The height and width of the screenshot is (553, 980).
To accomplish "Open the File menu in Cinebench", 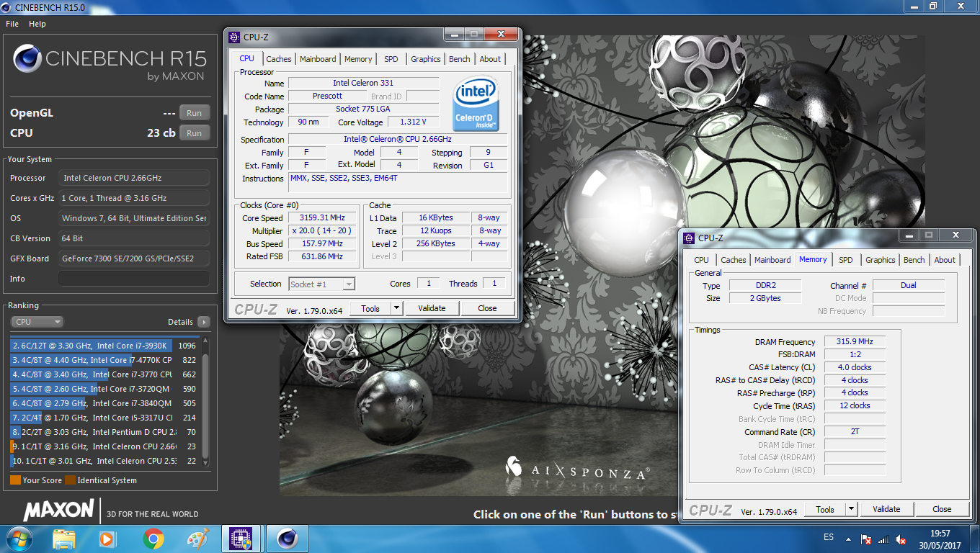I will click(x=12, y=24).
